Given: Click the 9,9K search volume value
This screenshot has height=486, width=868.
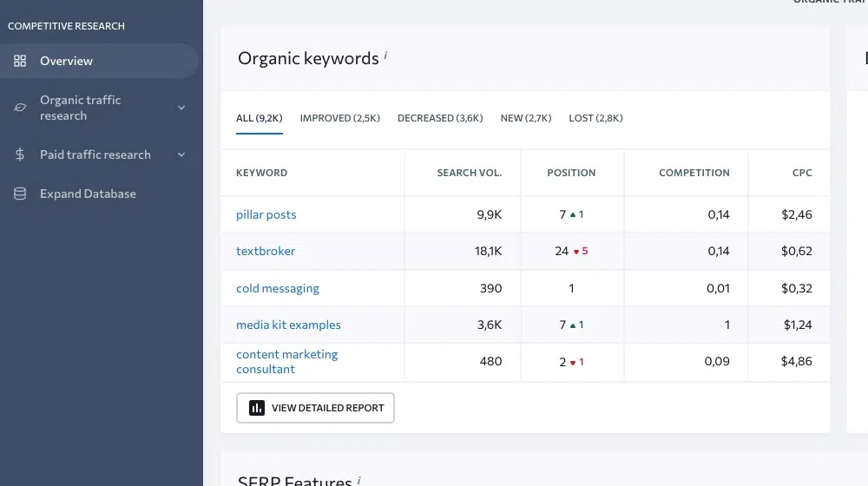Looking at the screenshot, I should pos(490,214).
